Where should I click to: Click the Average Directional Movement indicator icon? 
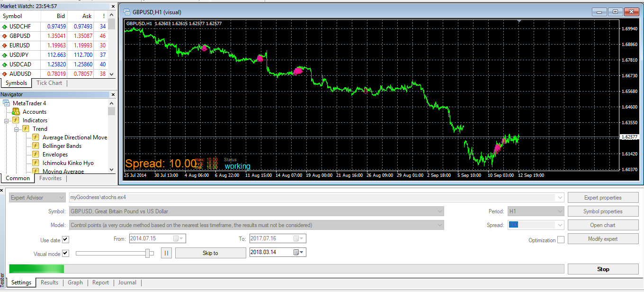[36, 137]
